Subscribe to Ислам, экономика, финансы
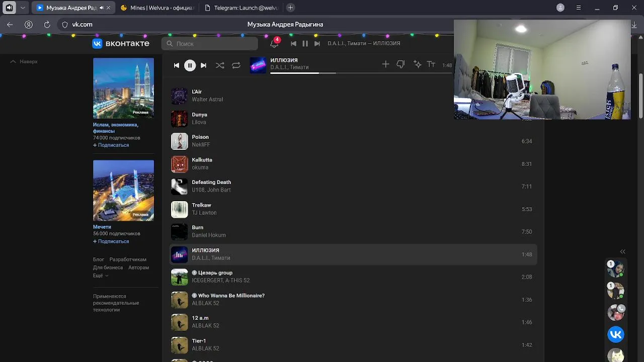Image resolution: width=644 pixels, height=362 pixels. tap(111, 145)
